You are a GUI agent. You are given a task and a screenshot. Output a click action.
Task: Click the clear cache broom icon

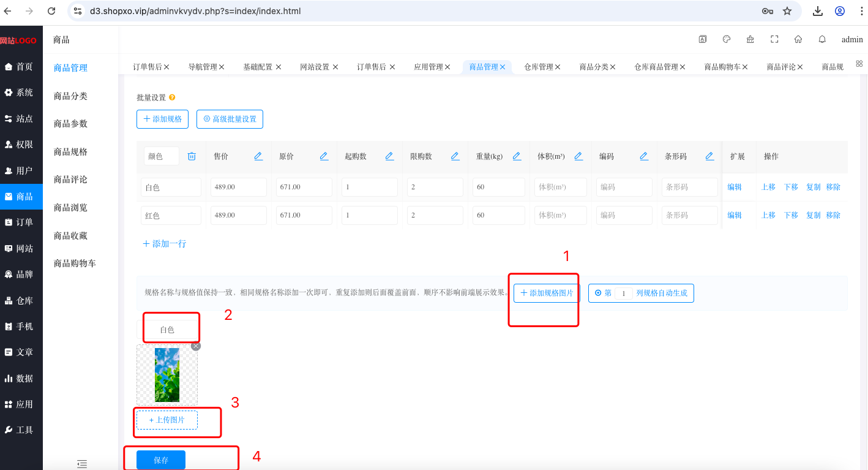pyautogui.click(x=750, y=39)
